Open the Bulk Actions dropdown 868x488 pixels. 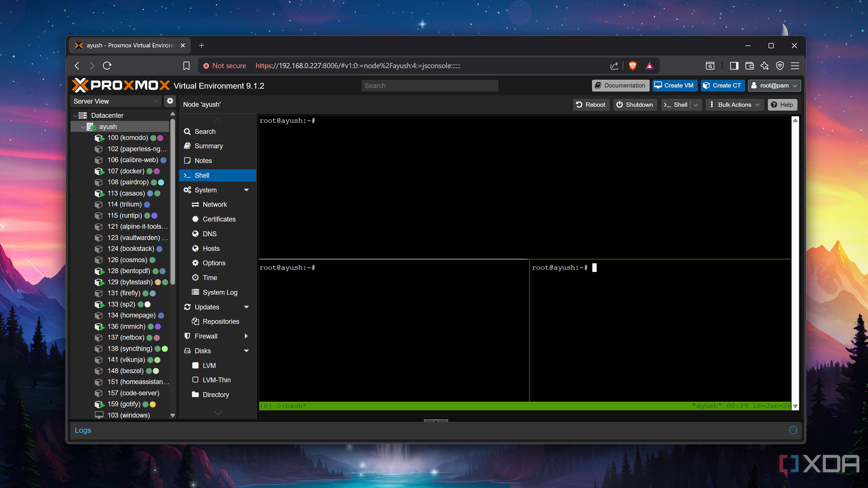click(x=735, y=105)
